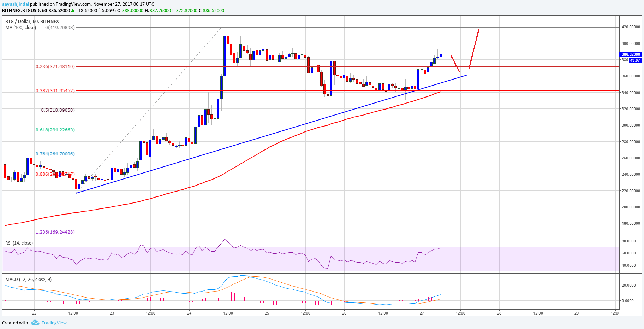Click the green up triangle beside price change
Viewport: 644px width, 329px height.
click(x=73, y=11)
